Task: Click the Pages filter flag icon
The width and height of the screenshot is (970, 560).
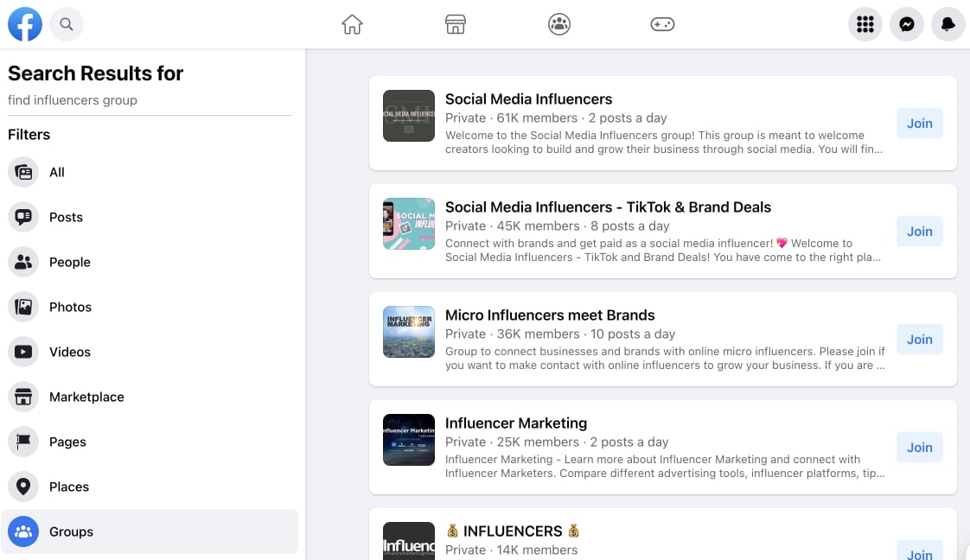Action: [23, 442]
